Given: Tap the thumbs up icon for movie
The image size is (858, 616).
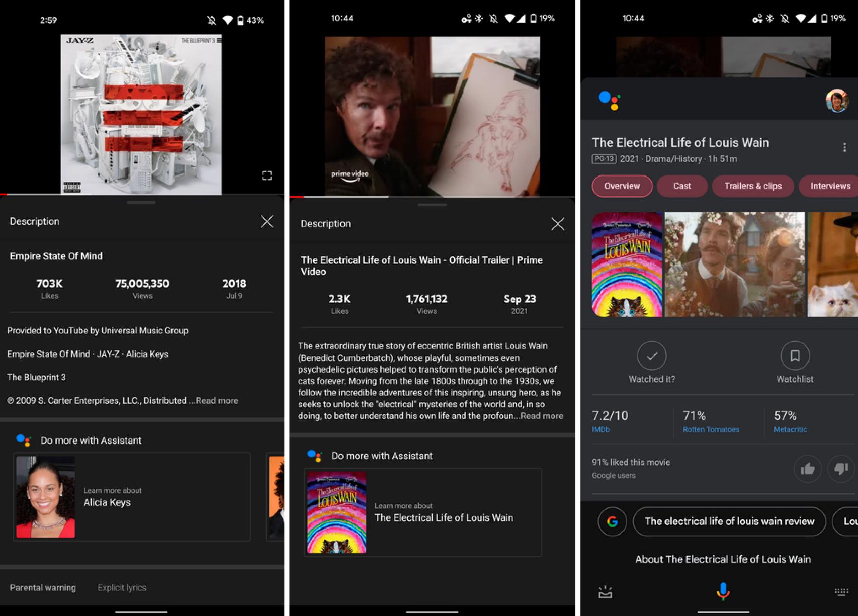Looking at the screenshot, I should point(807,469).
